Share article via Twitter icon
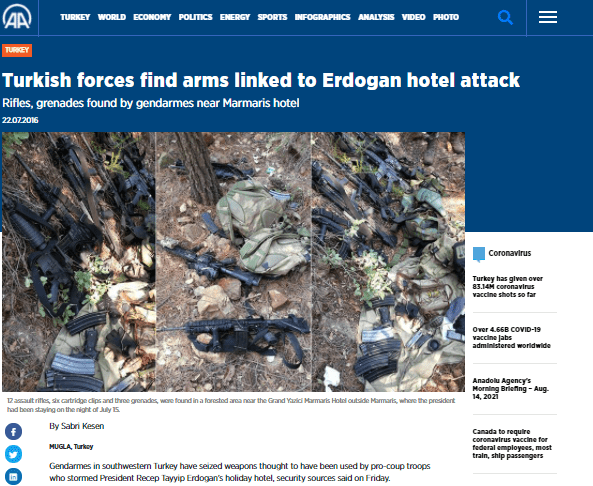 13,454
